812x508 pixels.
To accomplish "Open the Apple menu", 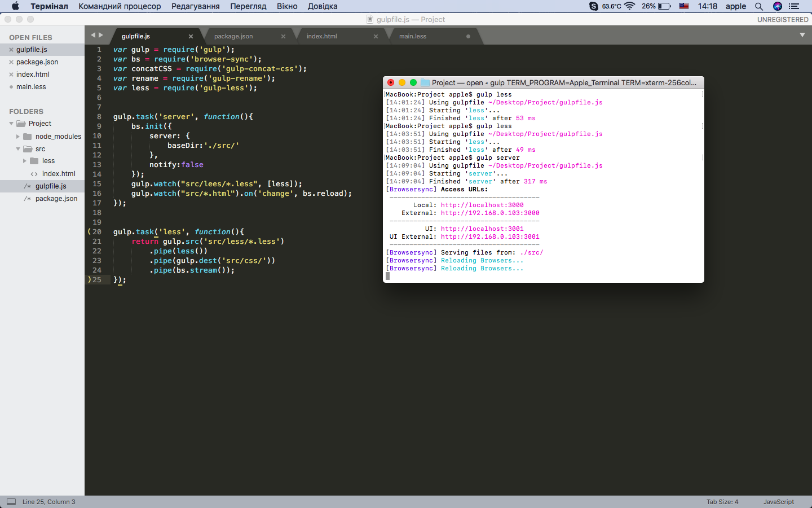I will (15, 6).
